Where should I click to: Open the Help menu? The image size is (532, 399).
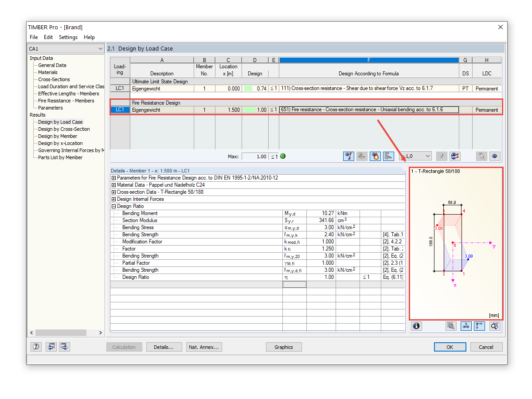[89, 37]
